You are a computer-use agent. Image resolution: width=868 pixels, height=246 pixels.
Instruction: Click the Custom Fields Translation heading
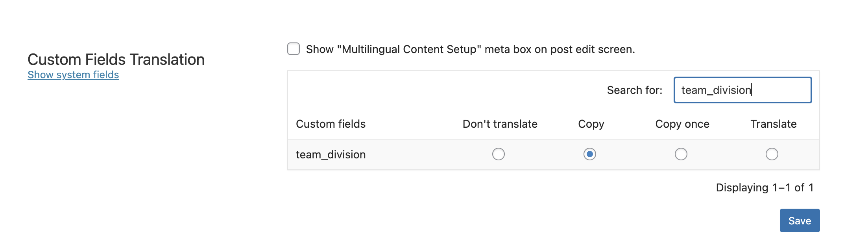(116, 60)
